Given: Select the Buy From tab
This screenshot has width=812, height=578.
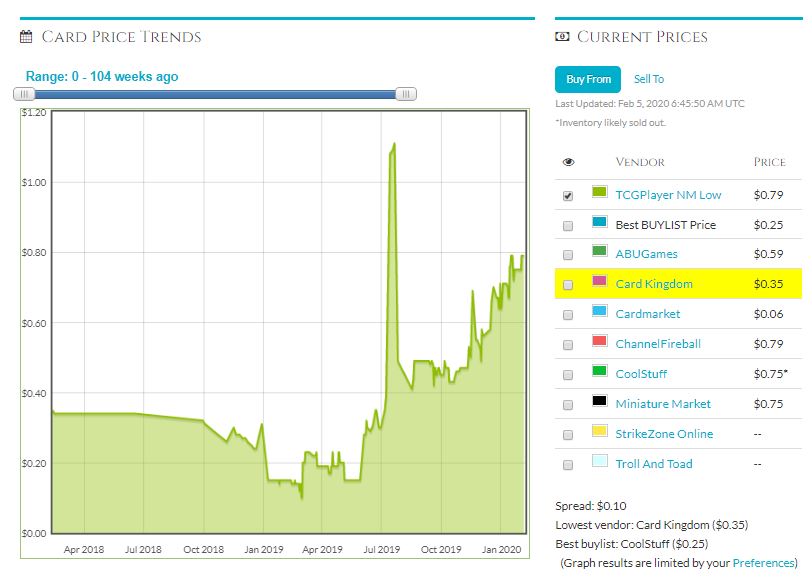Looking at the screenshot, I should tap(588, 79).
